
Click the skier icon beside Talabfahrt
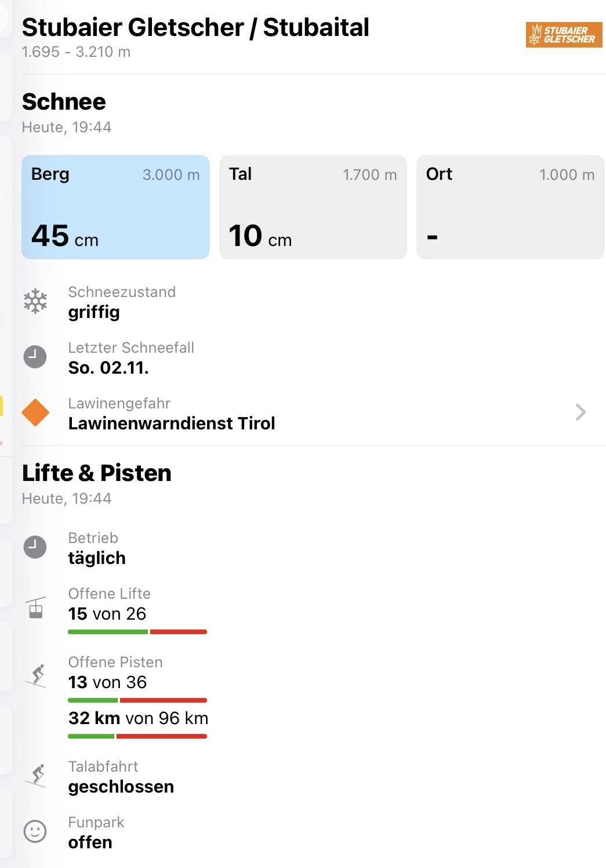37,775
